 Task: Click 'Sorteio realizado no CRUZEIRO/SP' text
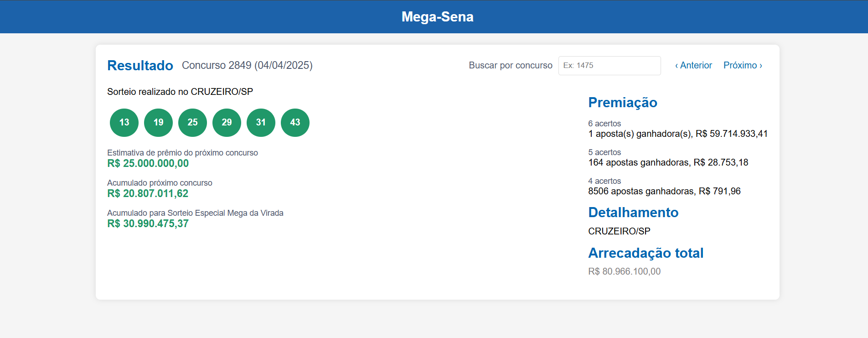pyautogui.click(x=180, y=92)
